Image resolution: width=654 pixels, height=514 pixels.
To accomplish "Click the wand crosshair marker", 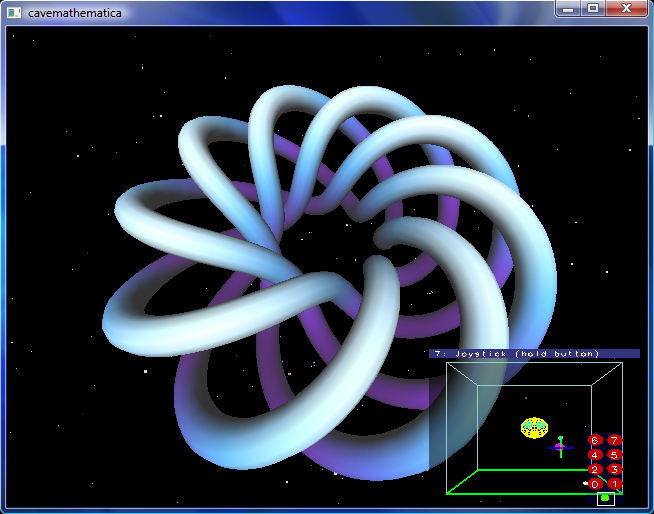I will [560, 446].
